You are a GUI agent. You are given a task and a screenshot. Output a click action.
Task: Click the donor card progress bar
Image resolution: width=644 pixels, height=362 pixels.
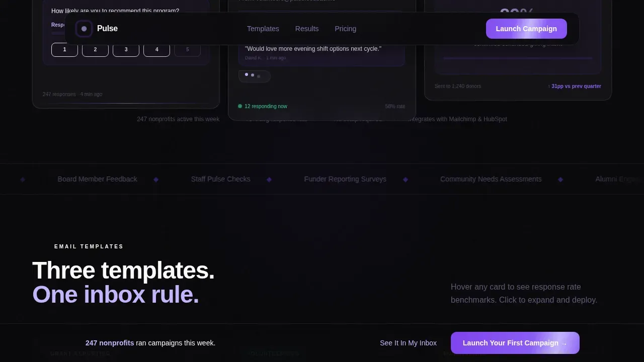(x=518, y=58)
